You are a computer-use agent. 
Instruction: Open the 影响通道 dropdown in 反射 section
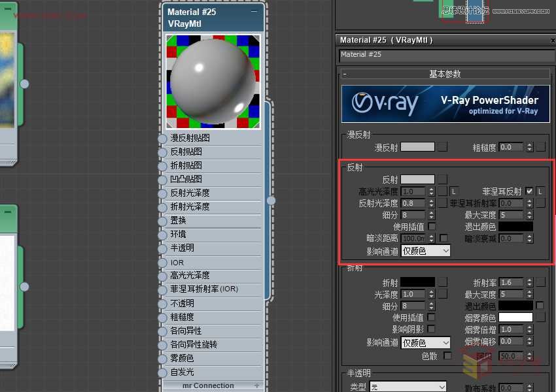point(426,250)
